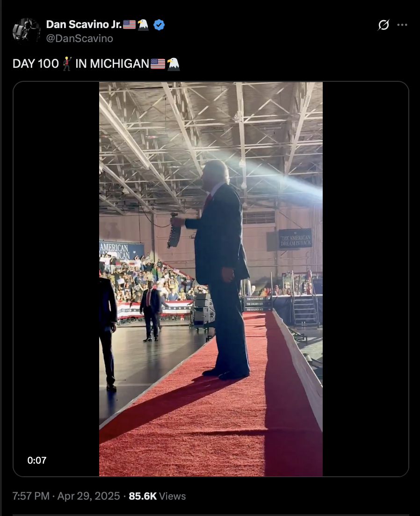Click the blue verified checkmark badge

[x=159, y=25]
